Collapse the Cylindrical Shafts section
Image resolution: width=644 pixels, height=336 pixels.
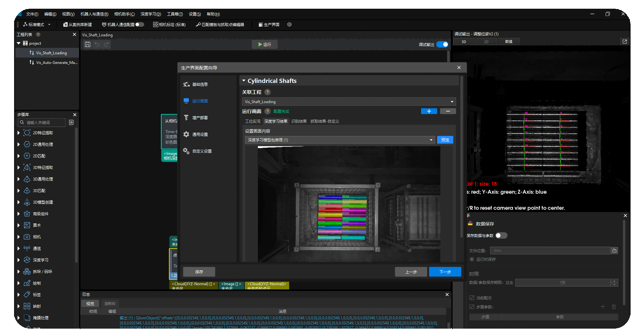click(x=244, y=81)
